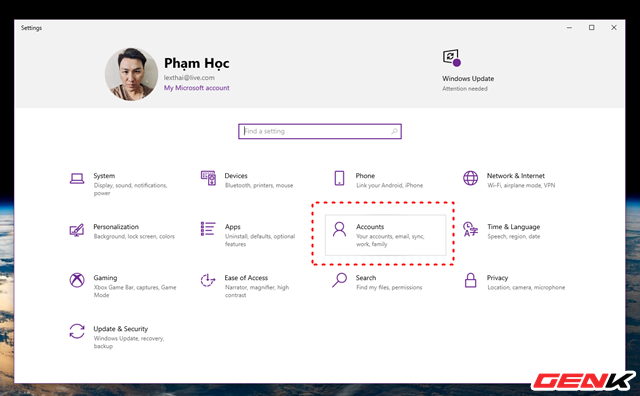
Task: Open the Apps list icon
Action: click(208, 229)
